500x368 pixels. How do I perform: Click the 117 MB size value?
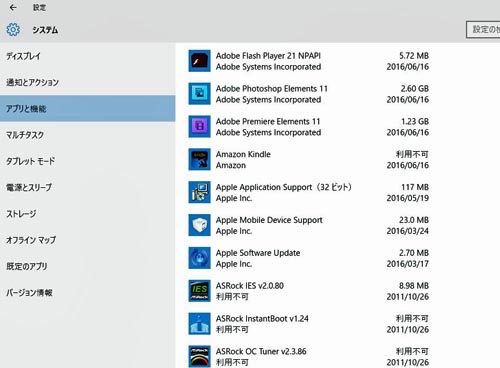coord(415,187)
